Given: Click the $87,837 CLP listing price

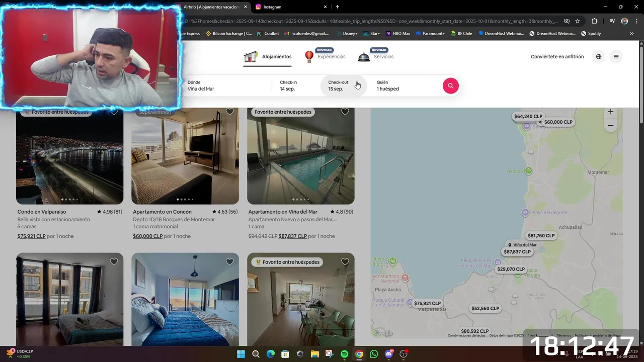Looking at the screenshot, I should tap(292, 236).
